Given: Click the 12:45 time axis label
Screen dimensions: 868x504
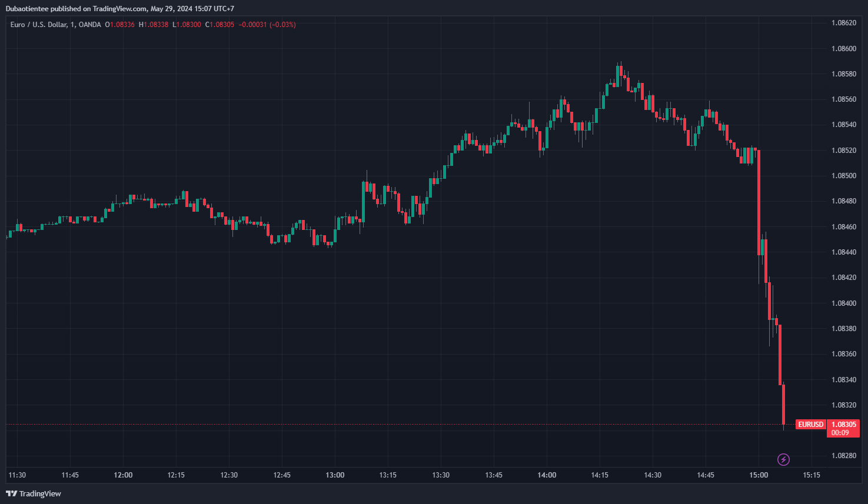Looking at the screenshot, I should pyautogui.click(x=282, y=475).
